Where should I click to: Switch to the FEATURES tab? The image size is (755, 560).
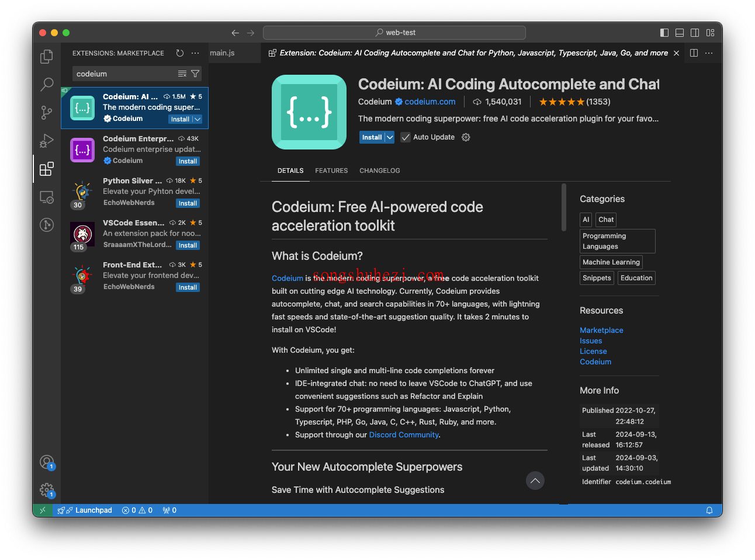331,171
